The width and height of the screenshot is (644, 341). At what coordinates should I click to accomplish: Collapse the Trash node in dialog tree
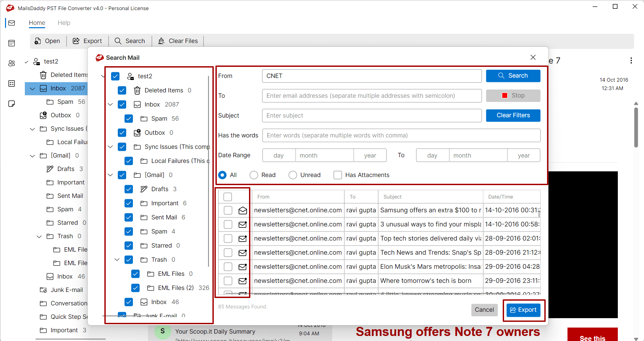point(117,260)
